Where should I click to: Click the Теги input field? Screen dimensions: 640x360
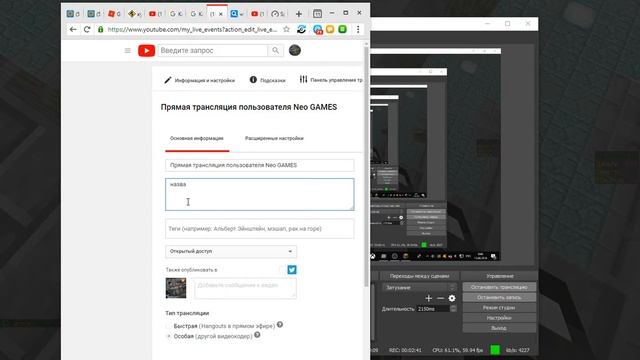click(260, 229)
